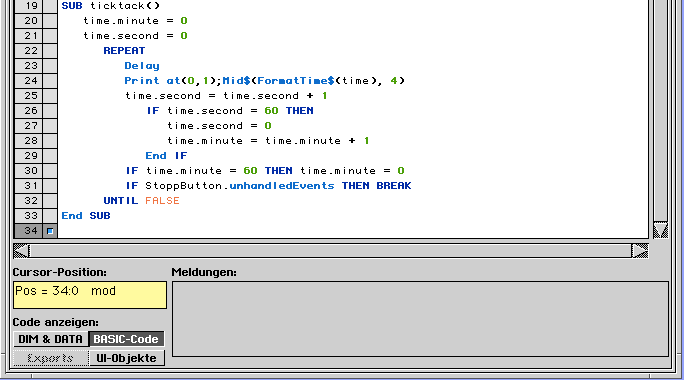The height and width of the screenshot is (380, 684).
Task: Click 'time.minute = time.minute + 1'
Action: [x=268, y=141]
